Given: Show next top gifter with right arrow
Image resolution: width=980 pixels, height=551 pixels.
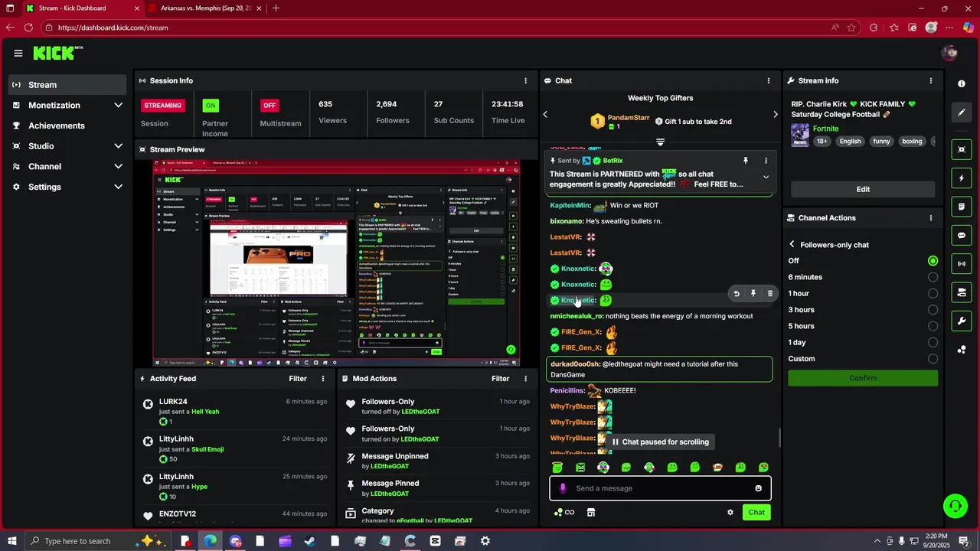Looking at the screenshot, I should 775,115.
